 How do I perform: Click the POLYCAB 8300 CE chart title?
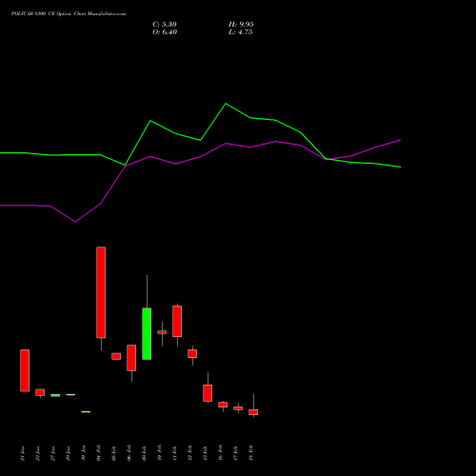pos(69,14)
